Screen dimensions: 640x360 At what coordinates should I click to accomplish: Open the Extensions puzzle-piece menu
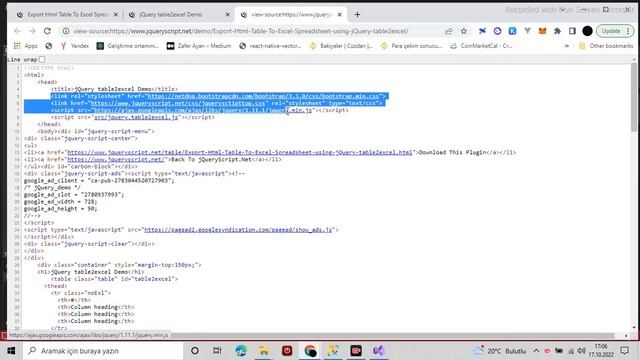pyautogui.click(x=557, y=31)
